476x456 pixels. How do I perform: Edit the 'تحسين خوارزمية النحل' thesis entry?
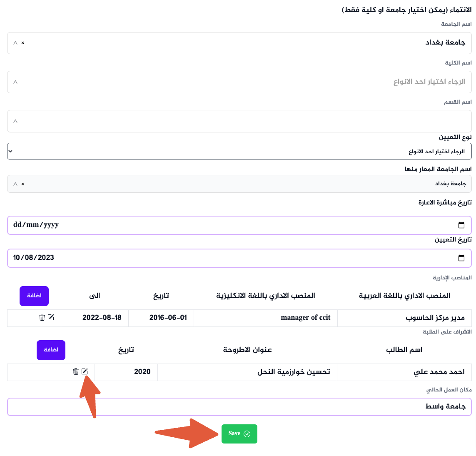coord(85,371)
